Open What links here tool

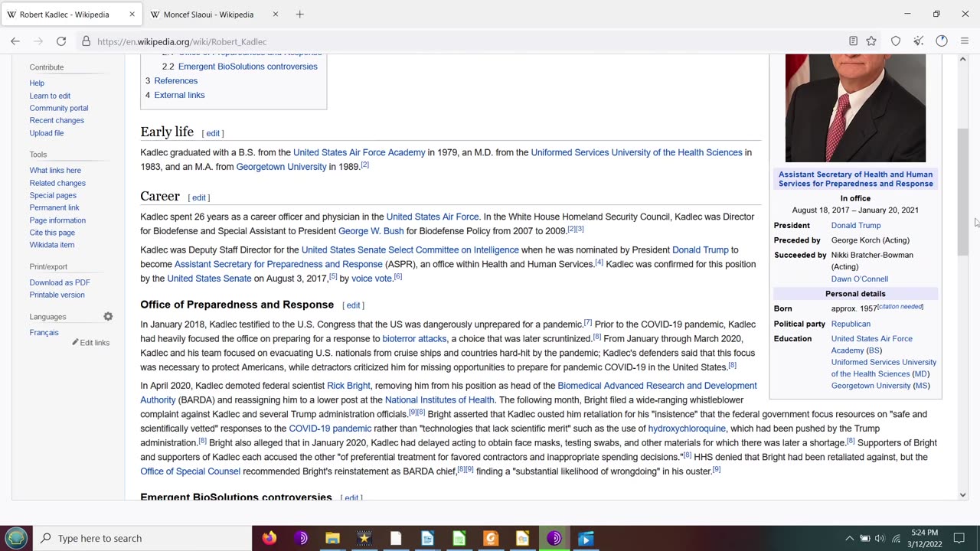tap(55, 171)
